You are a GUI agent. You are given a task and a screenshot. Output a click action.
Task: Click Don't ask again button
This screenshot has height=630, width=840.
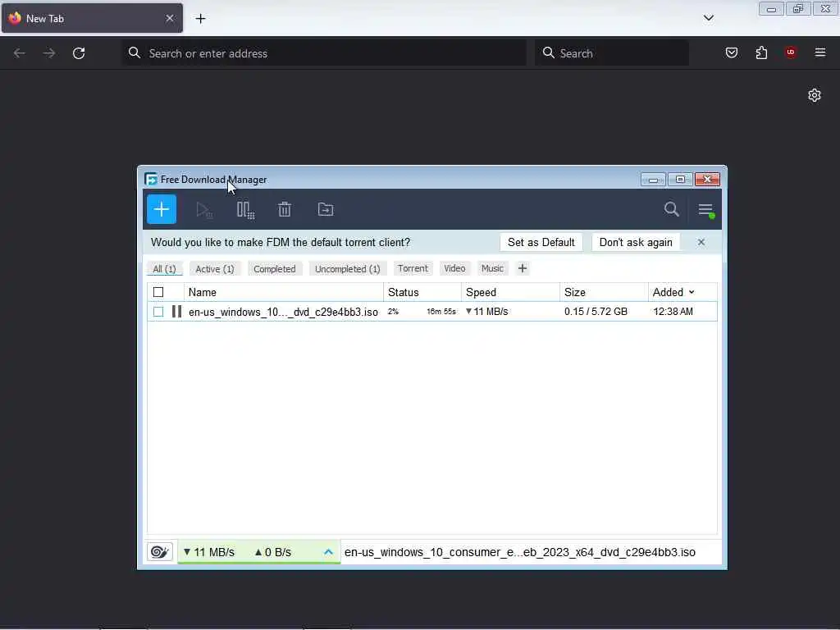pos(636,242)
